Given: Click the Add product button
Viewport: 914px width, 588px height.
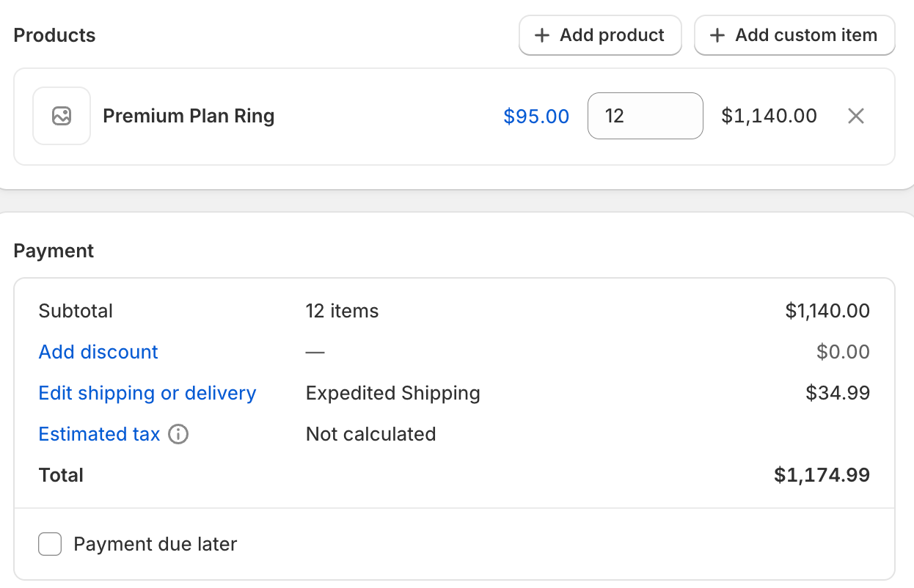Looking at the screenshot, I should click(600, 35).
